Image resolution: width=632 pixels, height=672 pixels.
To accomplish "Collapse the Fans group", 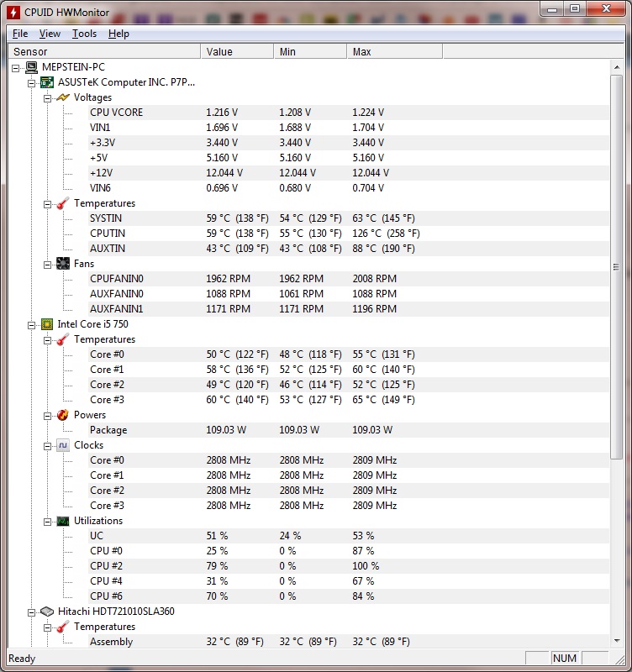I will click(x=48, y=265).
